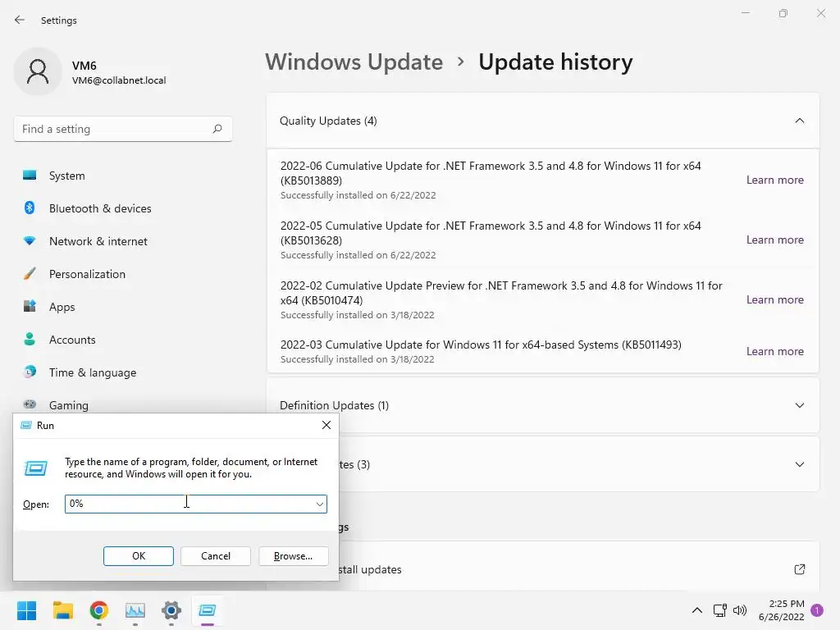Click the VM6@collabnet.local account text

tap(119, 80)
